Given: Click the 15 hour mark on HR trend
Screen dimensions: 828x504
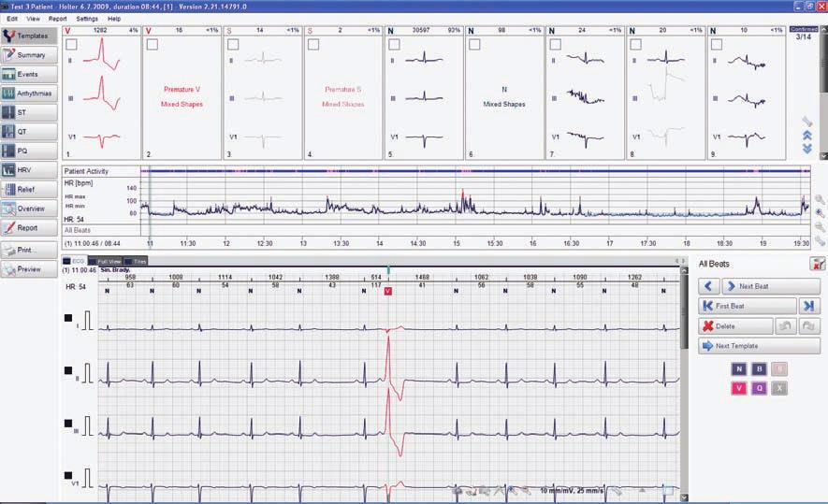Looking at the screenshot, I should tap(457, 243).
